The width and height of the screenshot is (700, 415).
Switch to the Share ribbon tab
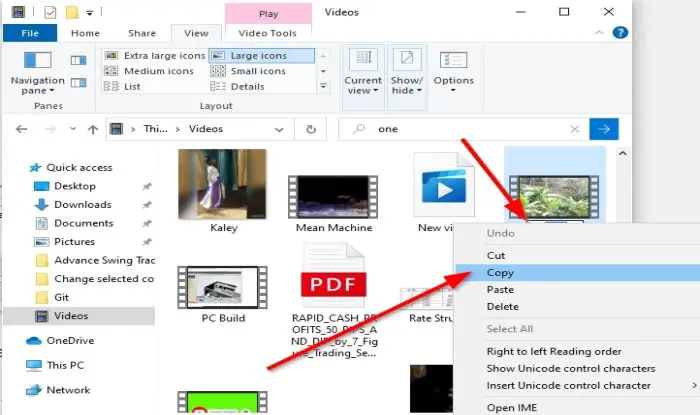point(142,33)
